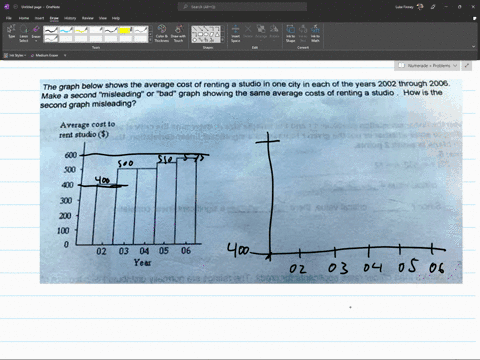Select the Type tool

11,32
